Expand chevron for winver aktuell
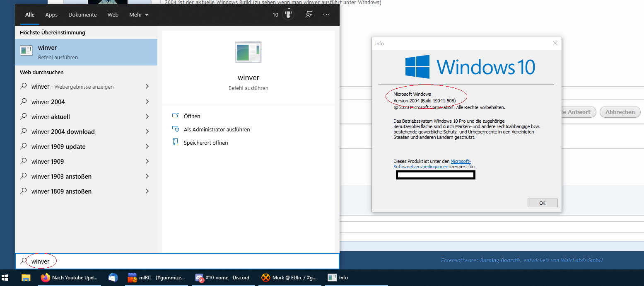The image size is (644, 286). [147, 116]
